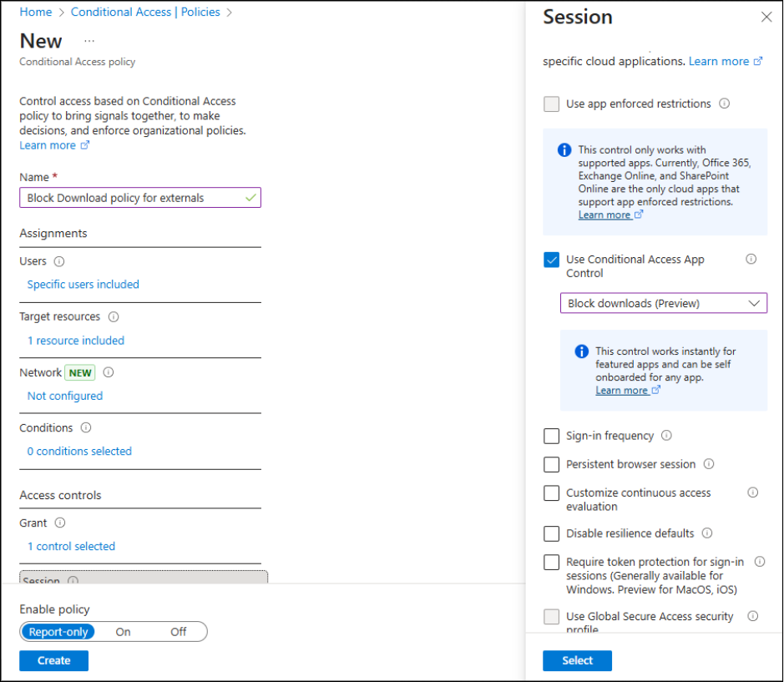Screen dimensions: 784x682
Task: Check Disable resilience defaults
Action: pos(552,533)
